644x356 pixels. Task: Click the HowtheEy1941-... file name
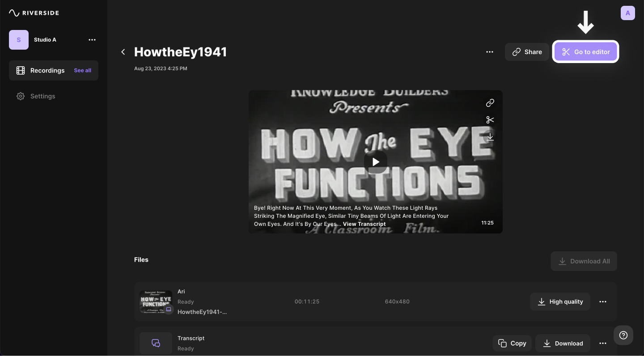(x=202, y=312)
